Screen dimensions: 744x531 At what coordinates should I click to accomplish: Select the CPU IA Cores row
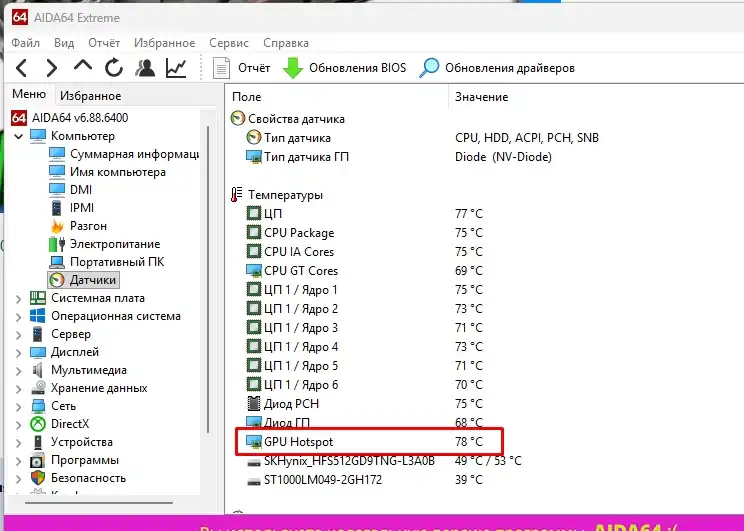click(x=364, y=252)
